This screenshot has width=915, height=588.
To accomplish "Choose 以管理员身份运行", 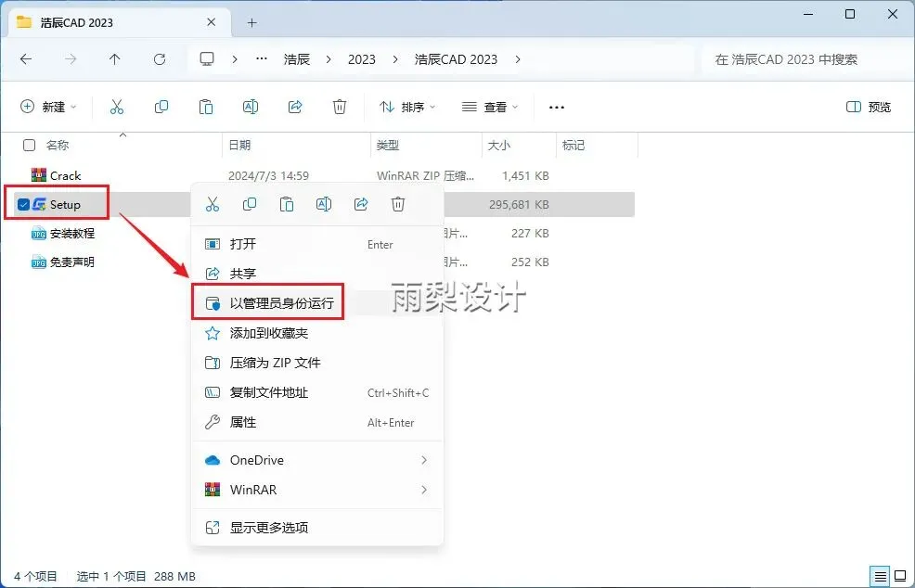I will click(317, 303).
